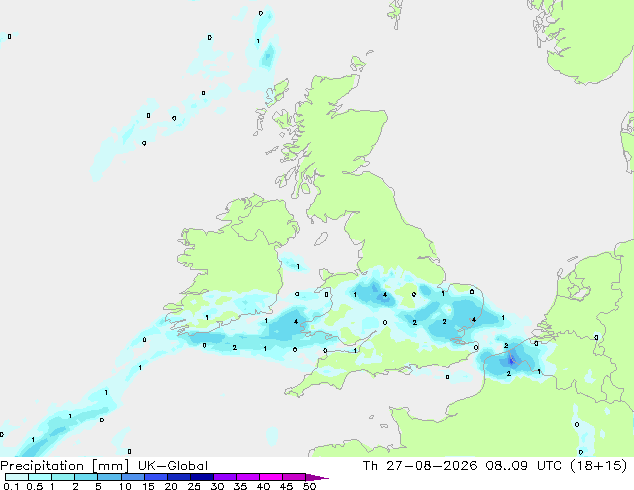Select the 0.5–1 mm legend color box
The image size is (634, 490).
(40, 477)
